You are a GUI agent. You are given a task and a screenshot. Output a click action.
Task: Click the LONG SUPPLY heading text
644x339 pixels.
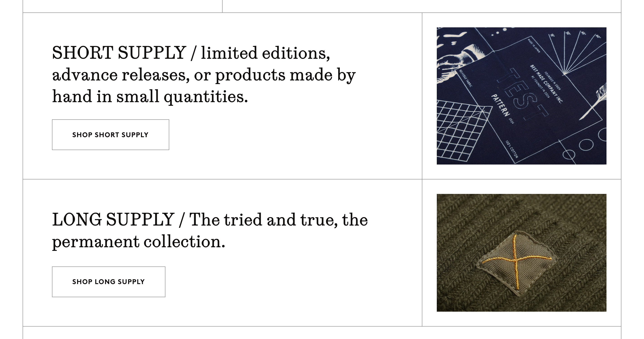pos(113,219)
